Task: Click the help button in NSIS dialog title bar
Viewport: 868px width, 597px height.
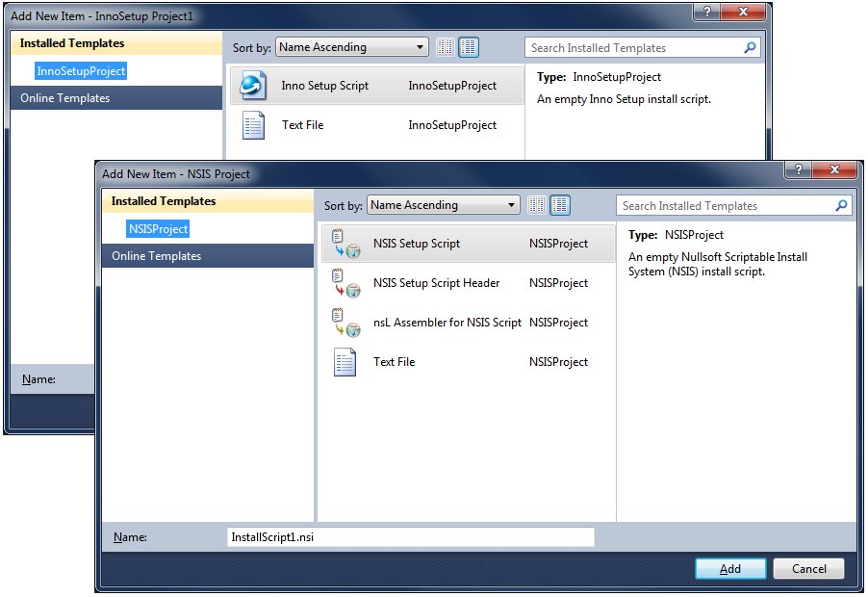Action: (799, 169)
